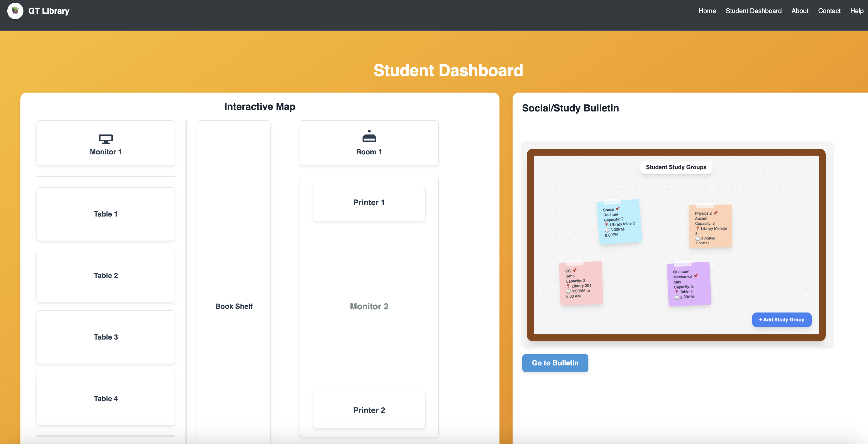868x444 pixels.
Task: Select the Book Shelf area on the map
Action: coord(234,306)
